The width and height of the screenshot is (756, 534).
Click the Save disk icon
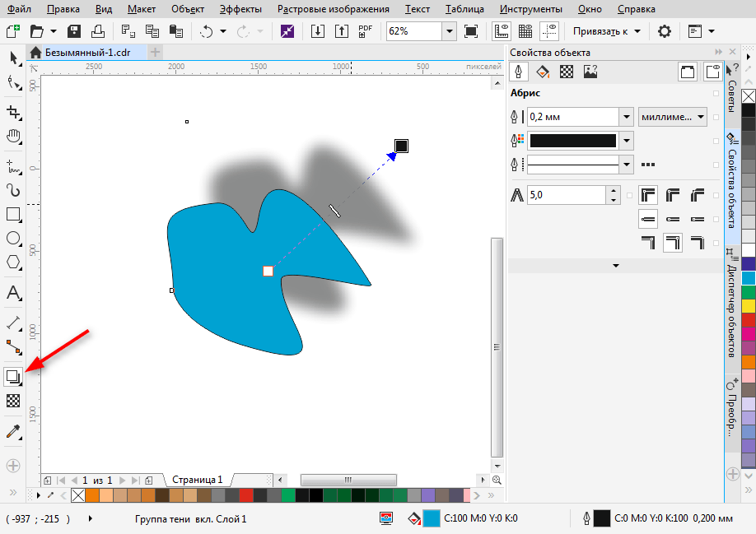click(74, 31)
